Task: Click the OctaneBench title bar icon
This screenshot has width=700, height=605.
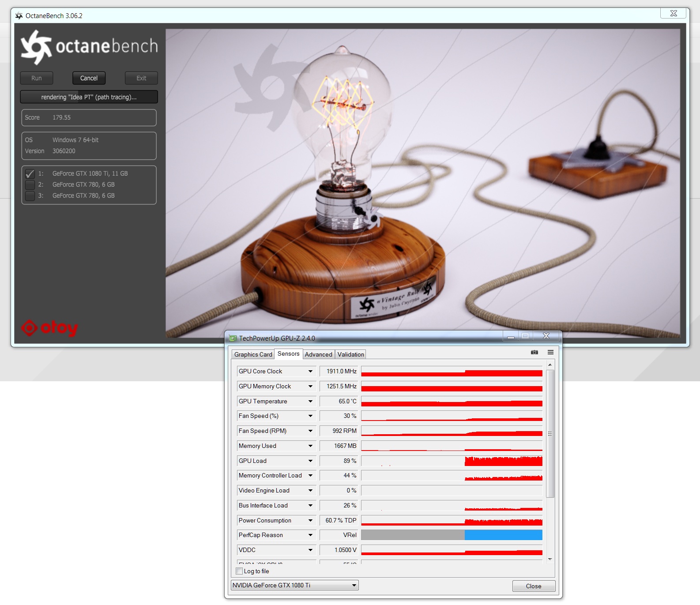Action: click(x=19, y=16)
